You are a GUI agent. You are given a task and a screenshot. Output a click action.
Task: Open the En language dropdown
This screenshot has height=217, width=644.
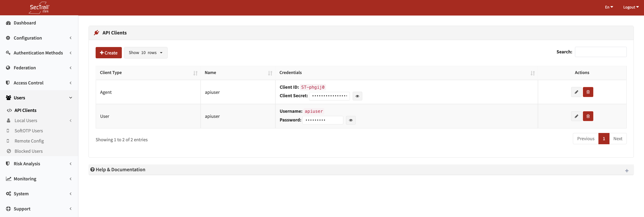[x=608, y=7]
